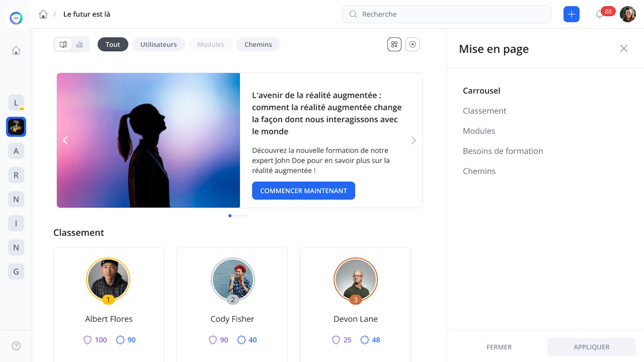Click Devon Lane name
The image size is (644, 362).
coord(356,319)
